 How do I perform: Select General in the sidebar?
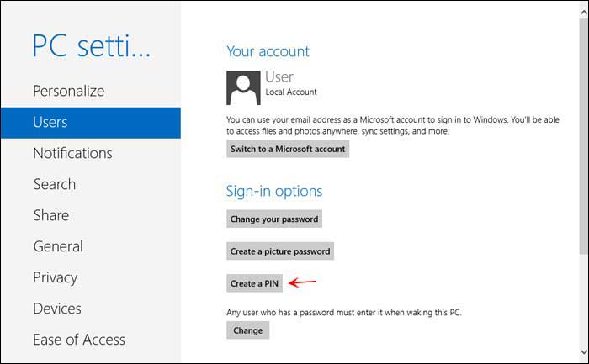coord(58,246)
